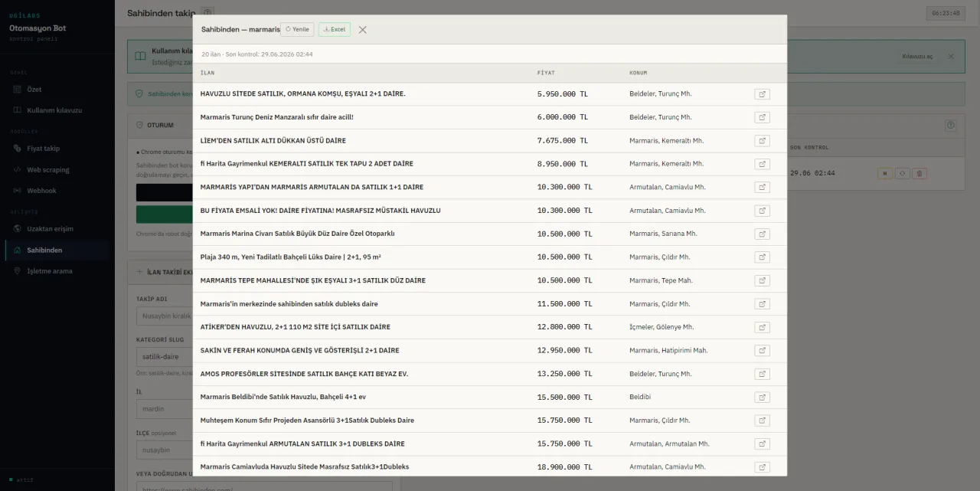Click the 5.950.000 TL price
This screenshot has height=491, width=980.
[563, 94]
